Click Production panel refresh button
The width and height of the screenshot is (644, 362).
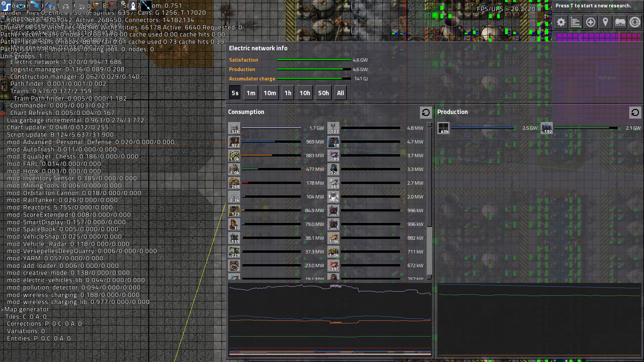coord(635,113)
